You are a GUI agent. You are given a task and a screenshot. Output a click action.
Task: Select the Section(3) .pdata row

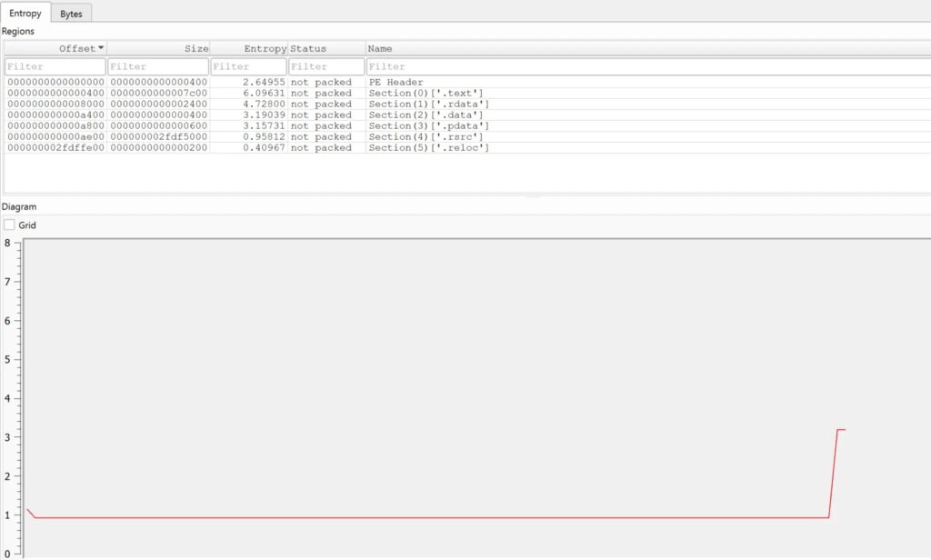(428, 126)
